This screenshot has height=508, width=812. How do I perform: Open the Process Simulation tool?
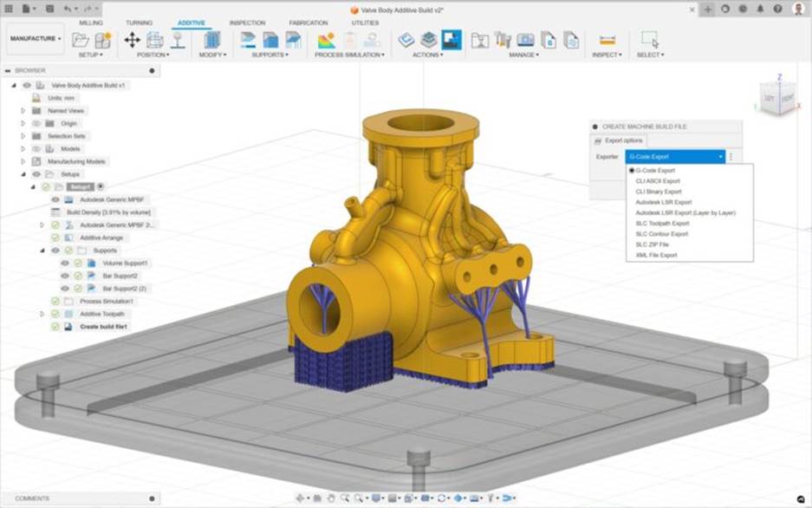coord(325,42)
